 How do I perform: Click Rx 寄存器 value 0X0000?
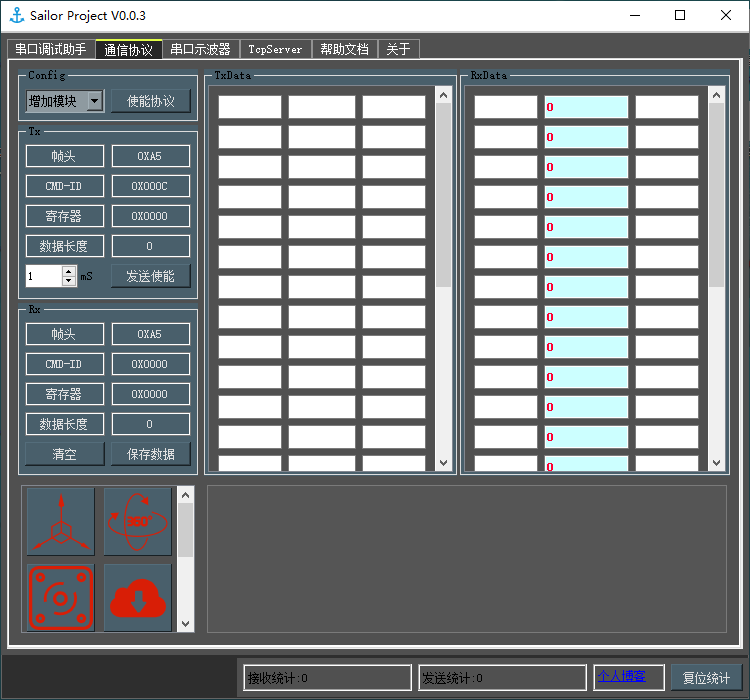click(x=151, y=394)
